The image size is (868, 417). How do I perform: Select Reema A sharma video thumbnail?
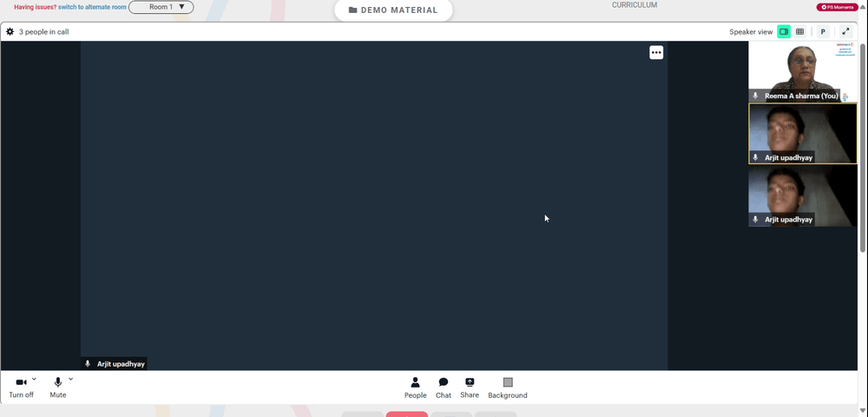tap(802, 71)
